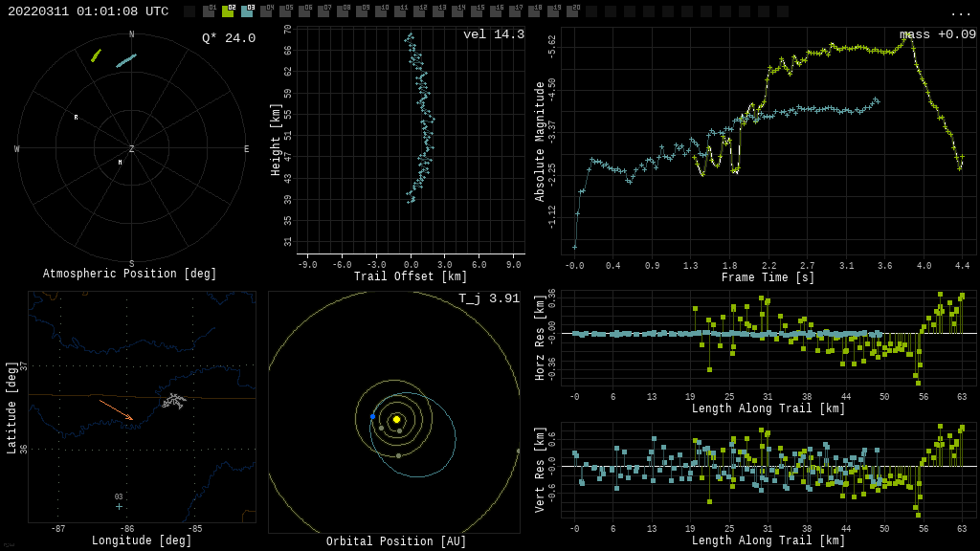The width and height of the screenshot is (980, 551).
Task: Select the station 01 box
Action: click(209, 11)
